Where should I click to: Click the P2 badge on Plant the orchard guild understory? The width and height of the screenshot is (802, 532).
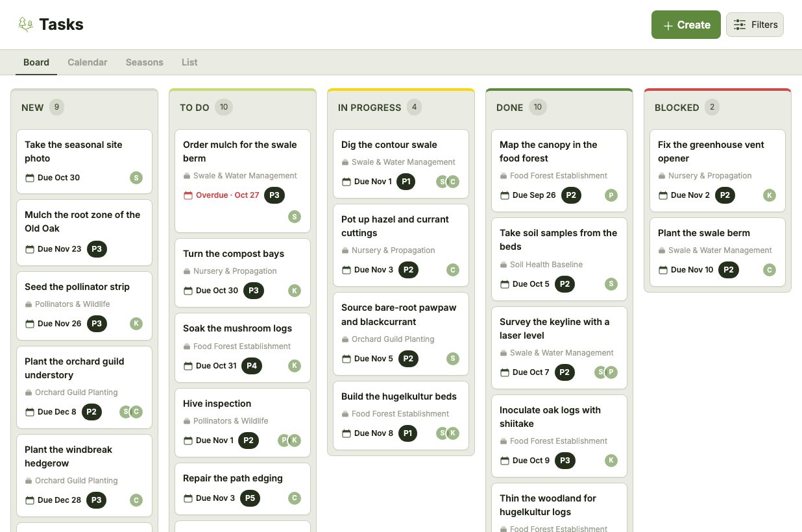(91, 411)
